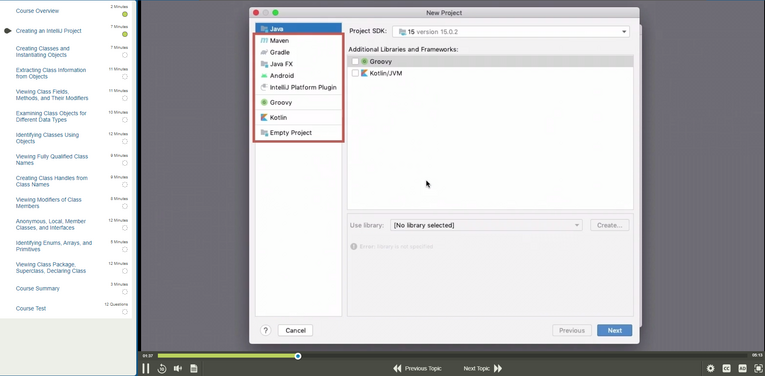Image resolution: width=765 pixels, height=376 pixels.
Task: Select Maven project type
Action: click(x=298, y=40)
